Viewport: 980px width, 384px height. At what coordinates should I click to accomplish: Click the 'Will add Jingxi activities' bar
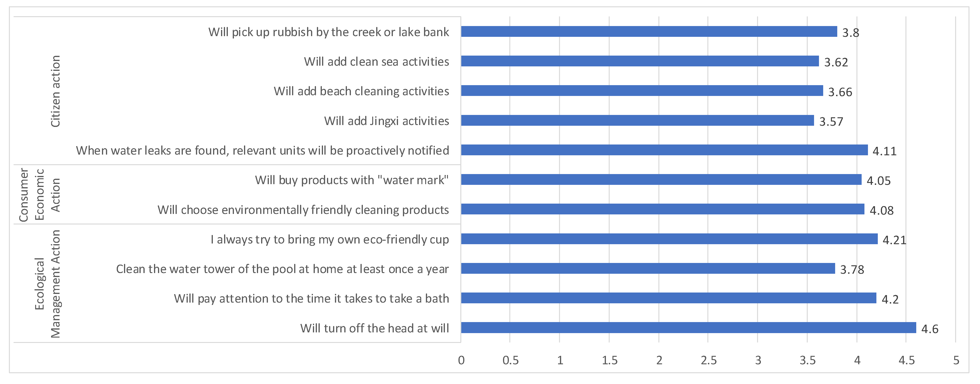pos(638,120)
